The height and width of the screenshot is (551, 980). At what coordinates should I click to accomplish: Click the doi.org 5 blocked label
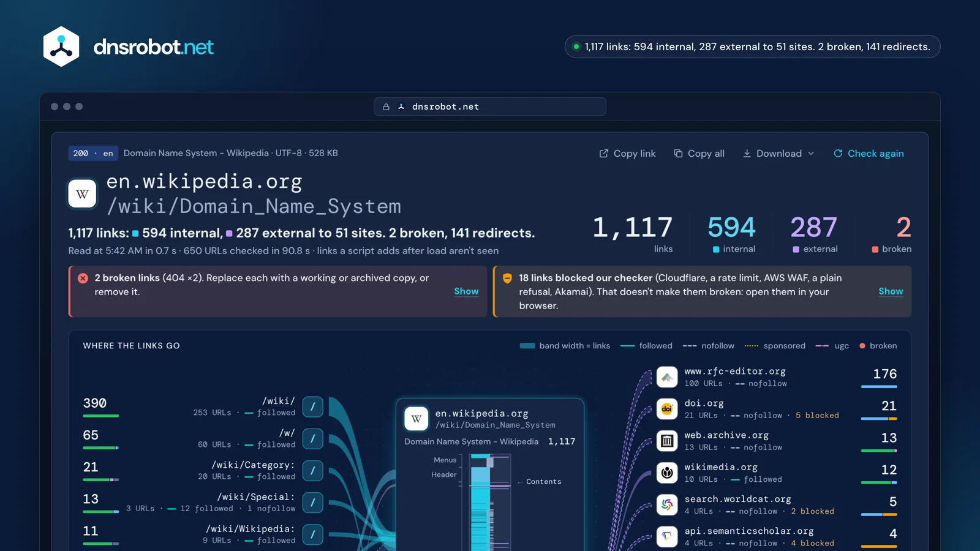click(x=817, y=416)
